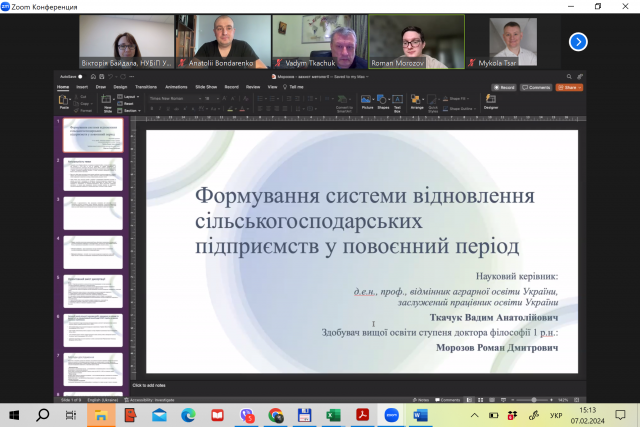Click the Paste icon
The width and height of the screenshot is (640, 427).
[x=63, y=102]
